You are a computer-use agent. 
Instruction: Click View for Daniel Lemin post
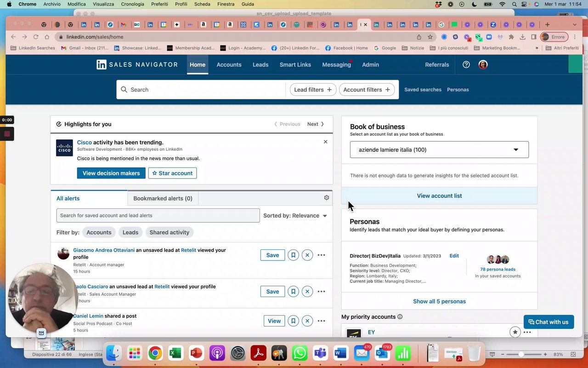click(x=274, y=321)
